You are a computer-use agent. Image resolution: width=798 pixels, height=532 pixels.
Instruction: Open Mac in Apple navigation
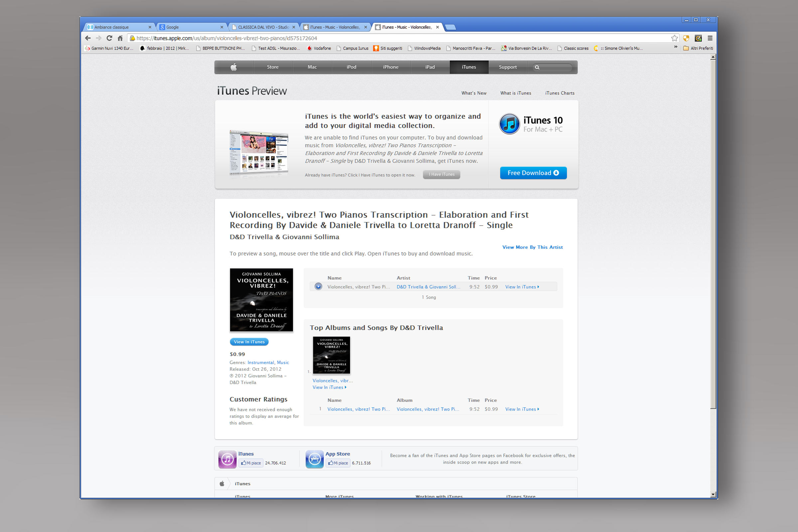pyautogui.click(x=312, y=67)
